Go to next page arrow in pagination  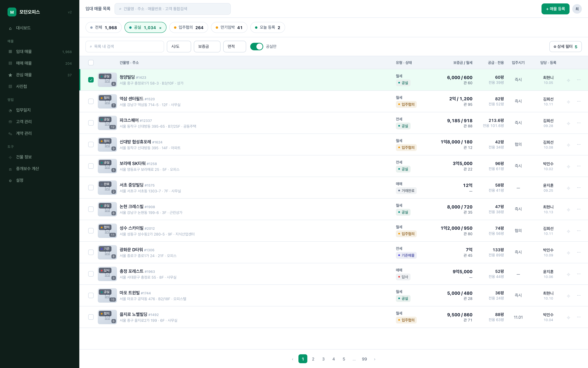pos(375,359)
